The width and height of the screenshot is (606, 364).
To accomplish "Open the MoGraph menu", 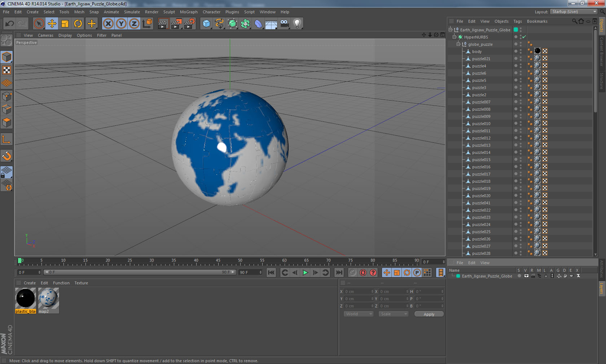I will click(189, 12).
